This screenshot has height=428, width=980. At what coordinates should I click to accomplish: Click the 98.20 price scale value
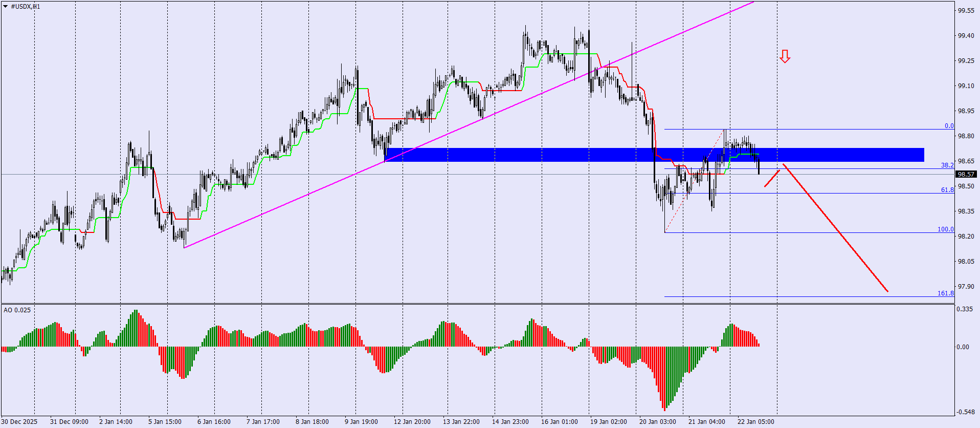966,237
